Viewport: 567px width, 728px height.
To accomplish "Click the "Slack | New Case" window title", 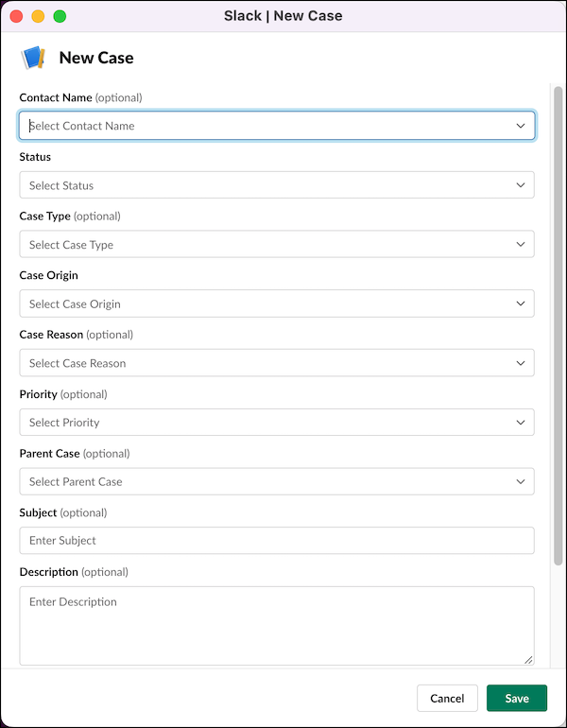I will pyautogui.click(x=283, y=16).
